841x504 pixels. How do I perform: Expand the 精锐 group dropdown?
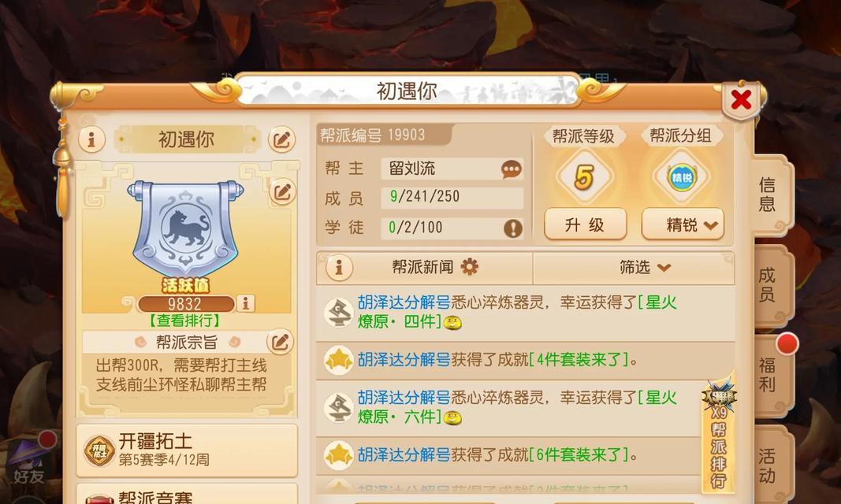pos(683,224)
